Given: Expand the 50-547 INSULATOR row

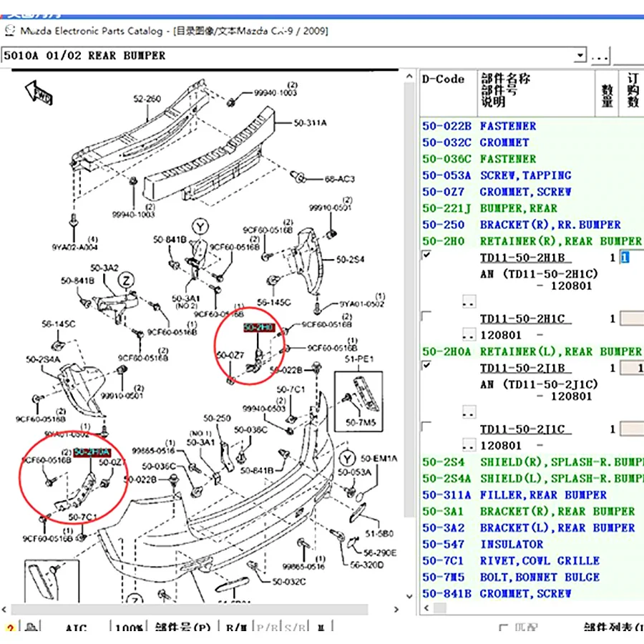Looking at the screenshot, I should (x=532, y=545).
